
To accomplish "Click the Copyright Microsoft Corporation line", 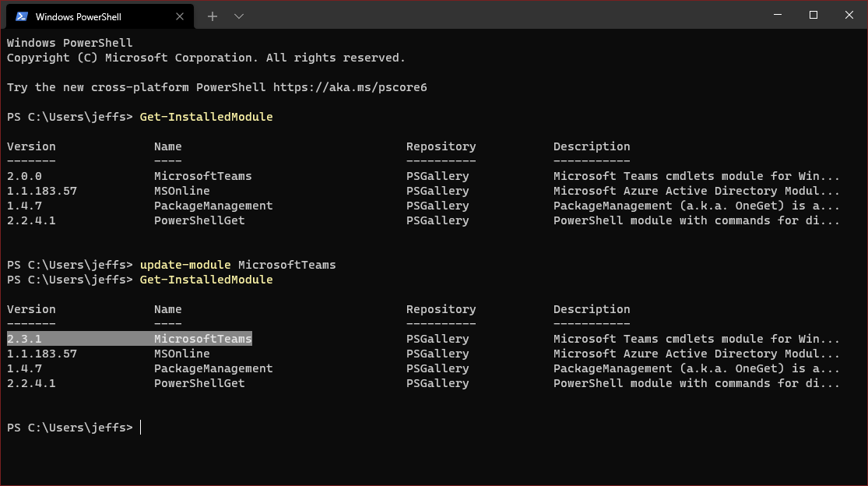I will pyautogui.click(x=206, y=58).
